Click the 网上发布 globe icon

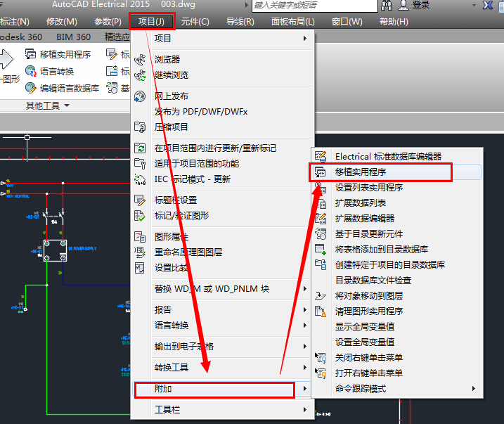coord(140,96)
